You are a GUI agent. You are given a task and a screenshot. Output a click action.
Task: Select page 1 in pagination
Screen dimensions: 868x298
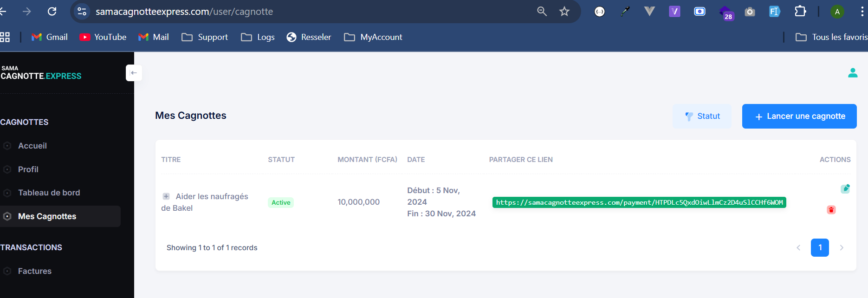[820, 248]
